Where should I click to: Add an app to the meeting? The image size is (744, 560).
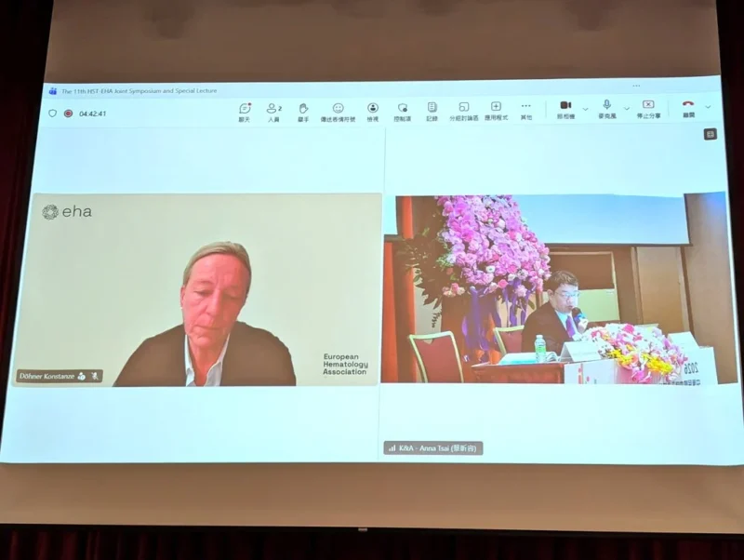click(x=496, y=110)
